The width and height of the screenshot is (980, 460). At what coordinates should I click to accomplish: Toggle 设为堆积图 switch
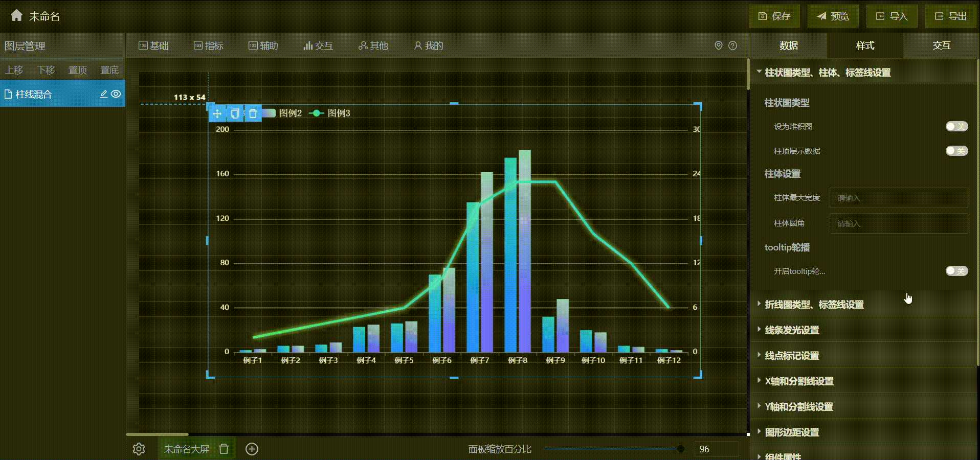pos(956,126)
